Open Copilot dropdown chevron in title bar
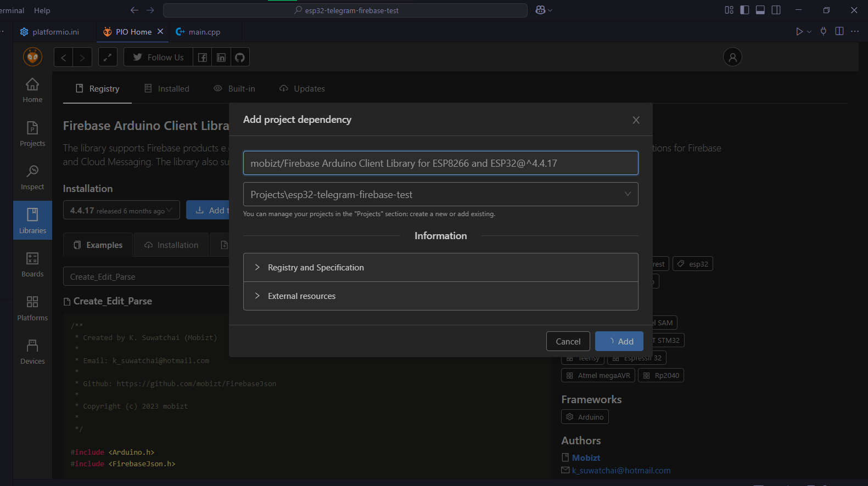Screen dimensions: 868x486 pos(550,10)
